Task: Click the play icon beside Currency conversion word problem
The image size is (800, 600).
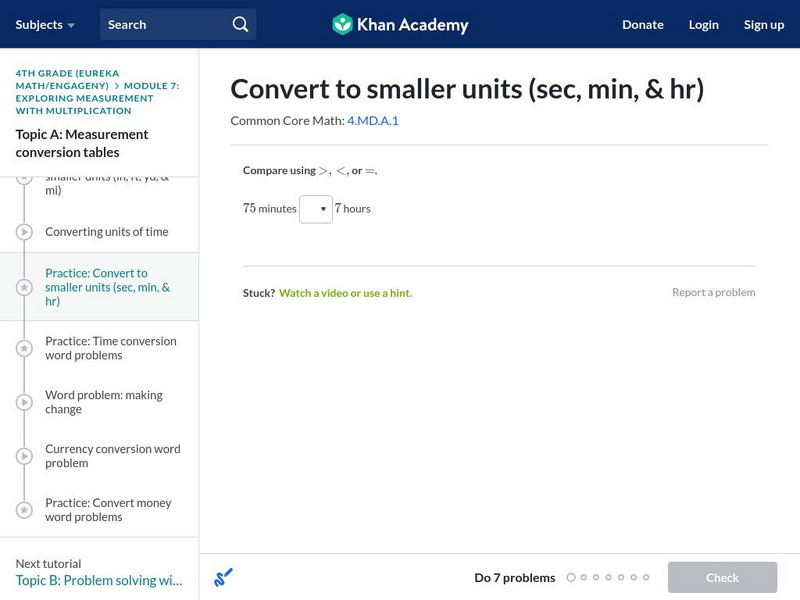Action: point(24,456)
